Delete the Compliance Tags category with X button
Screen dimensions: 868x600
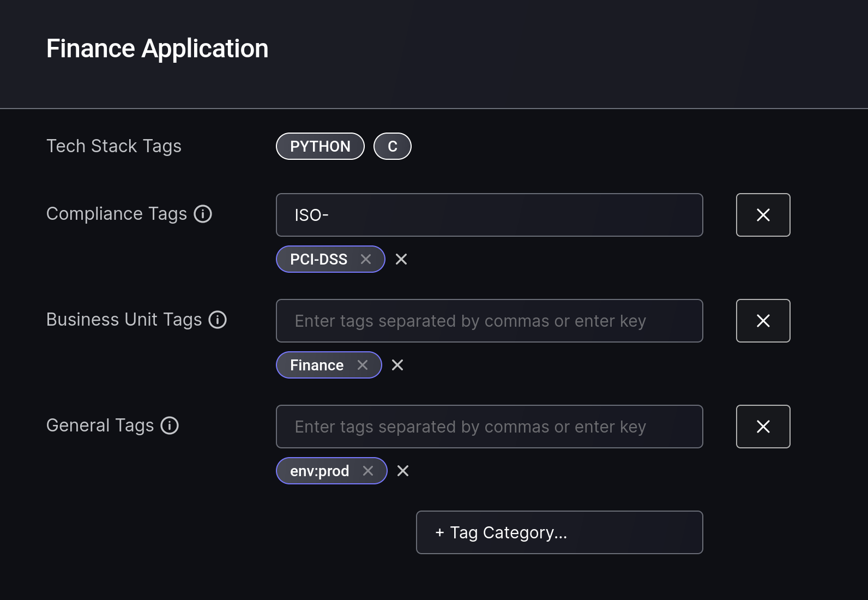pos(763,215)
